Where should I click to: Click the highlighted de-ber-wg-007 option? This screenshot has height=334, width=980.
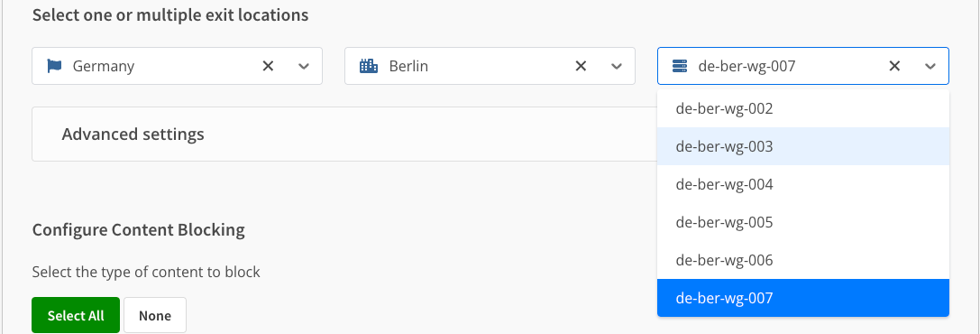pos(803,298)
